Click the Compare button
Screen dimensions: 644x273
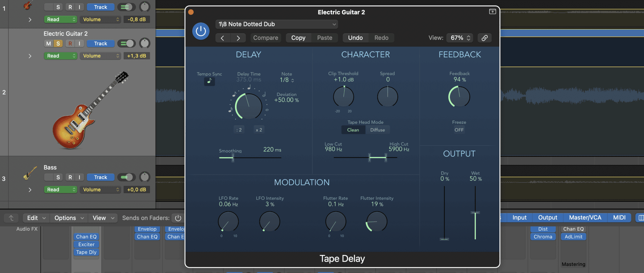click(x=266, y=38)
